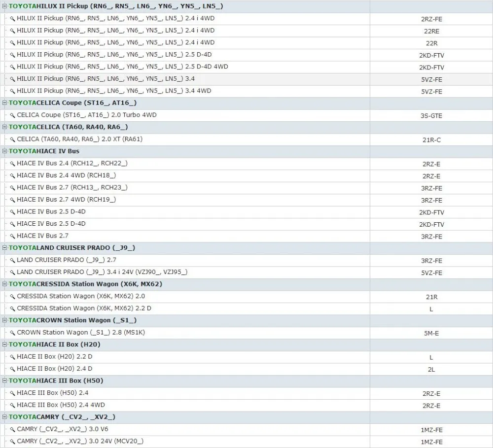Click L engine cell in CRESSIDA 2.2 D row

coord(431,309)
